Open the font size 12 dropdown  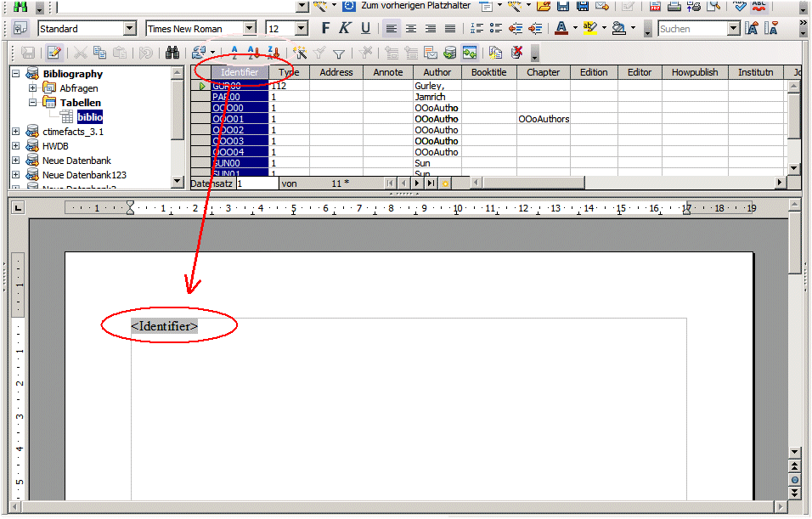pyautogui.click(x=301, y=29)
